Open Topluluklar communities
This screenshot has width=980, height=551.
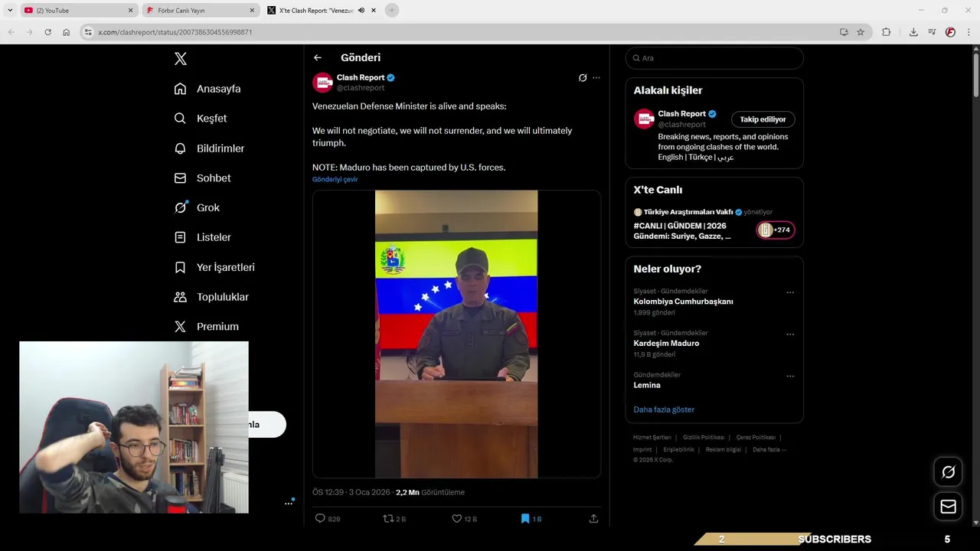[x=211, y=297]
